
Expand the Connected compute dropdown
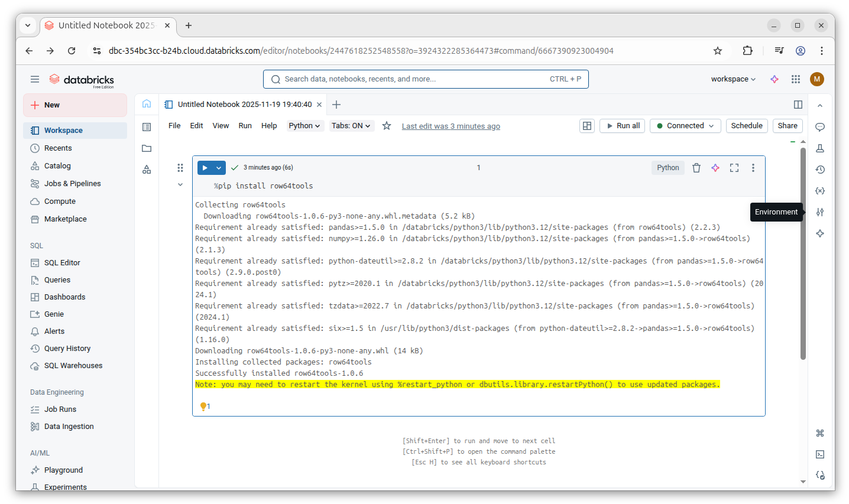tap(686, 126)
